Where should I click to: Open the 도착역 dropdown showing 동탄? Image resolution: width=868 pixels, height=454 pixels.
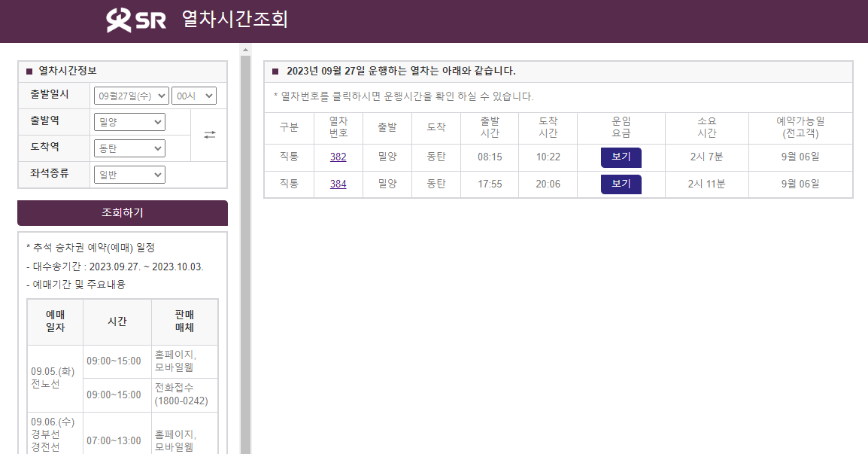pyautogui.click(x=129, y=148)
